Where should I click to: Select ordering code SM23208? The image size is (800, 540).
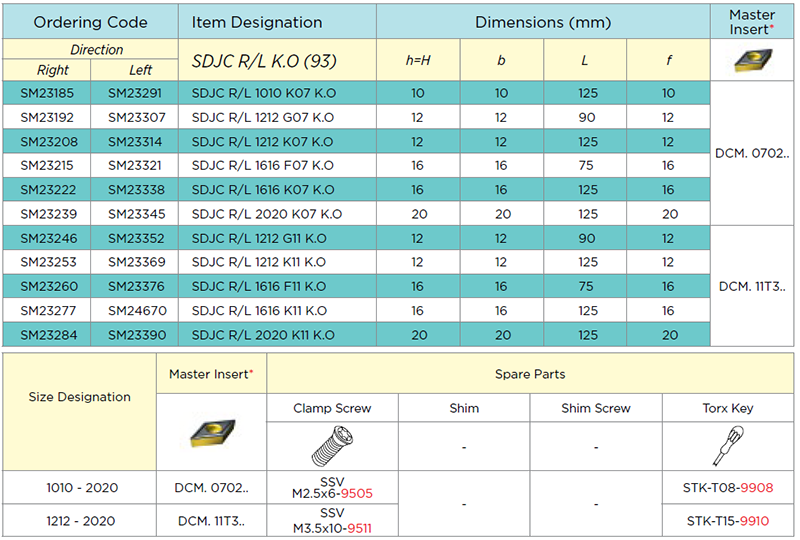tap(49, 141)
